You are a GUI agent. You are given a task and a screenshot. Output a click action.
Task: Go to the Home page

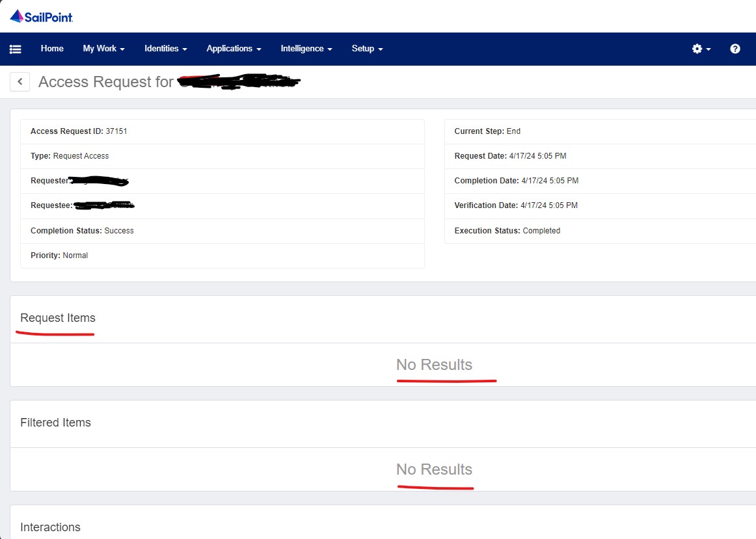click(x=52, y=49)
